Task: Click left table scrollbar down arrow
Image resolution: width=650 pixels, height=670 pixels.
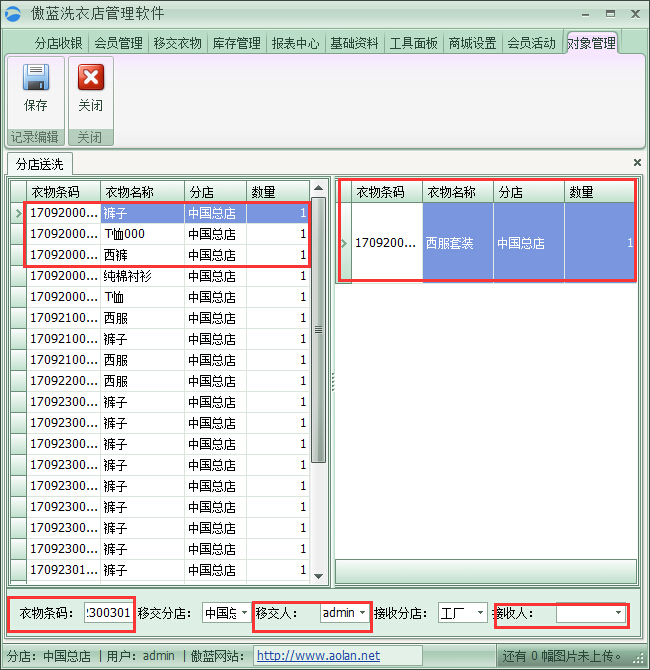Action: point(318,576)
